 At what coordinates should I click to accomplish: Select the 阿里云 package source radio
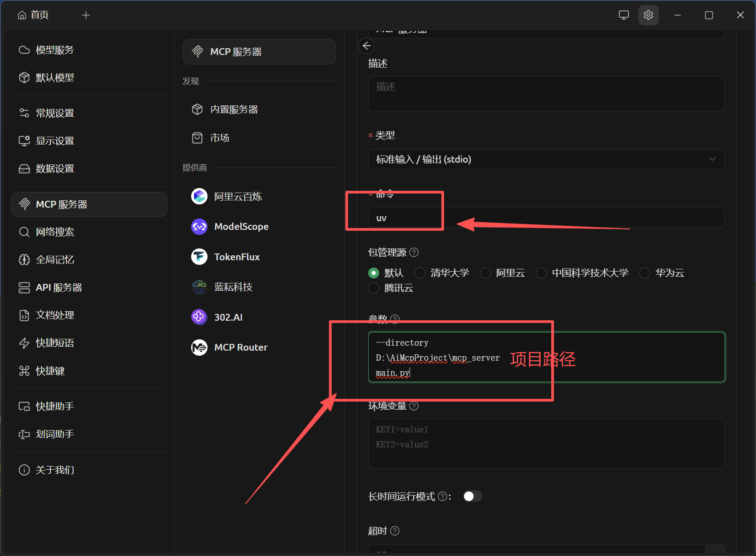point(485,273)
